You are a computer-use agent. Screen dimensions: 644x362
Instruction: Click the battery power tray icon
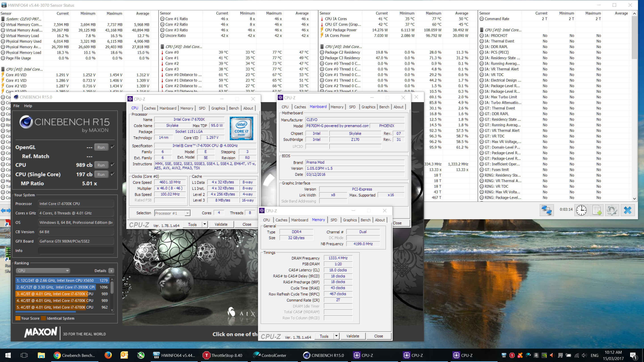point(568,355)
